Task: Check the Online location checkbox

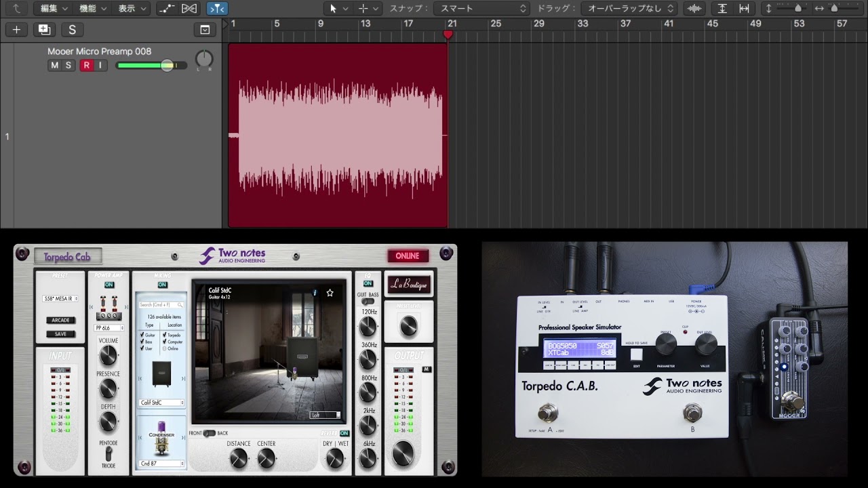Action: click(x=164, y=348)
